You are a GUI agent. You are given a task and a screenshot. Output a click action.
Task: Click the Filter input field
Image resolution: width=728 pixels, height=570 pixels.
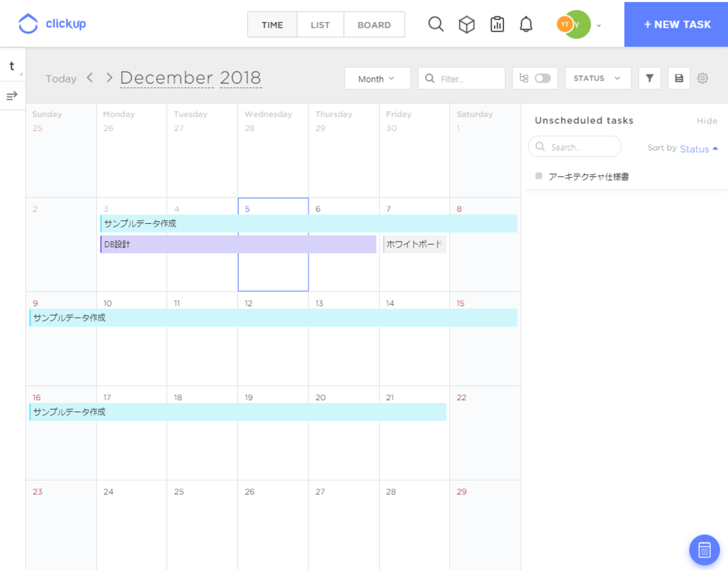point(461,78)
